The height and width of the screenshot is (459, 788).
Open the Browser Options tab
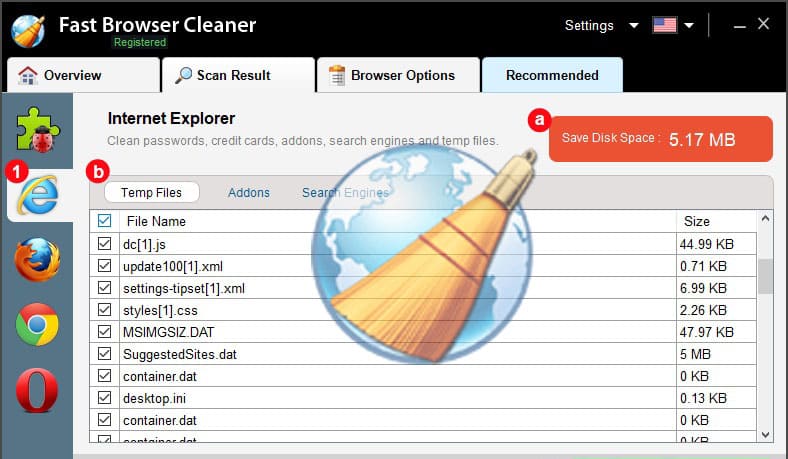(x=398, y=75)
